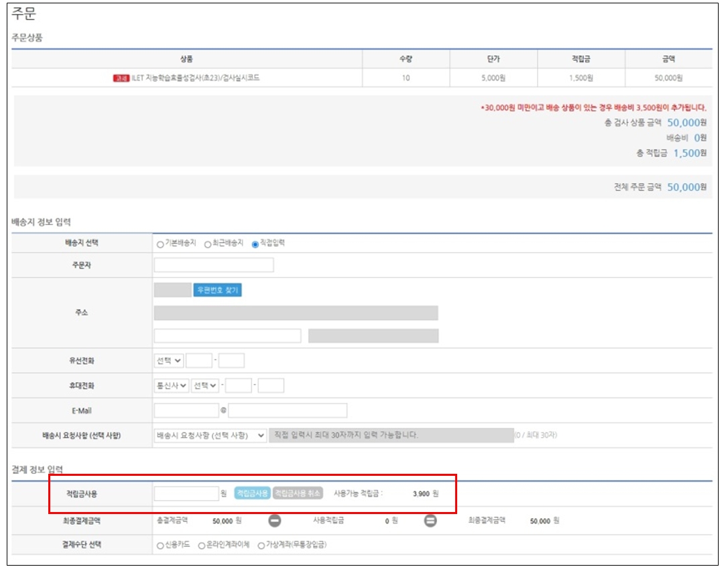This screenshot has height=571, width=728.
Task: Click the equals icon before 최종결제금액
Action: [431, 521]
